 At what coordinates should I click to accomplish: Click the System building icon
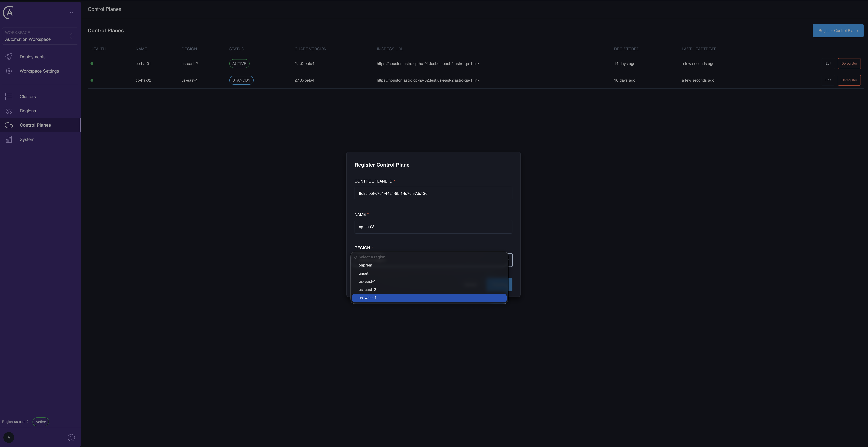point(9,139)
